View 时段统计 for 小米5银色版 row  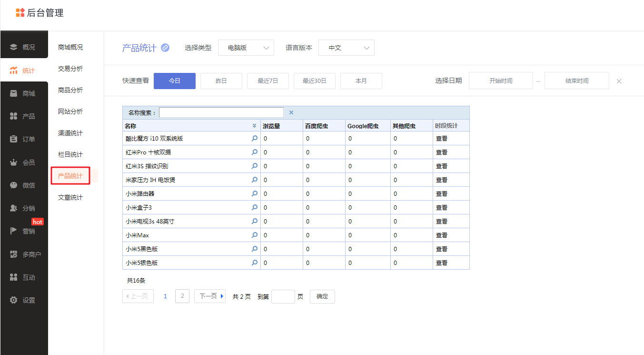(442, 263)
